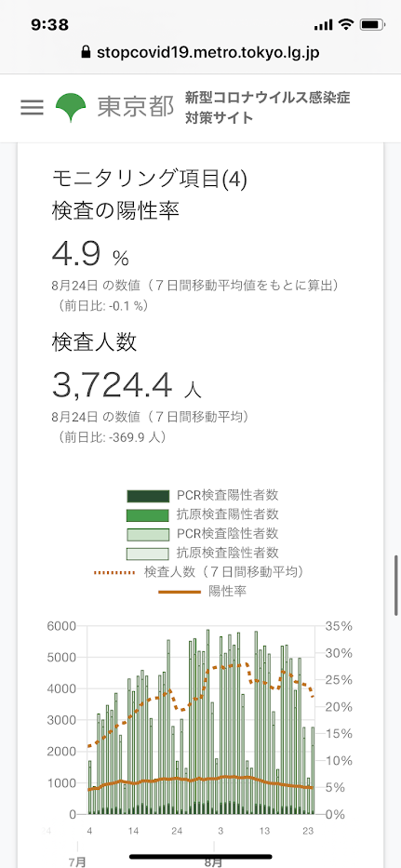Screen dimensions: 401x868
Task: Hide the 抗原検査陰性者数 legend series
Action: point(203,553)
